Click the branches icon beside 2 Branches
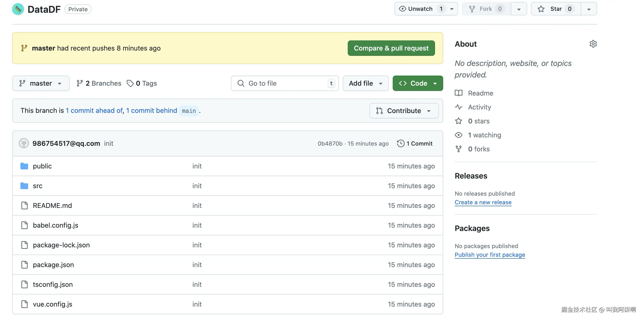644x321 pixels. (80, 83)
